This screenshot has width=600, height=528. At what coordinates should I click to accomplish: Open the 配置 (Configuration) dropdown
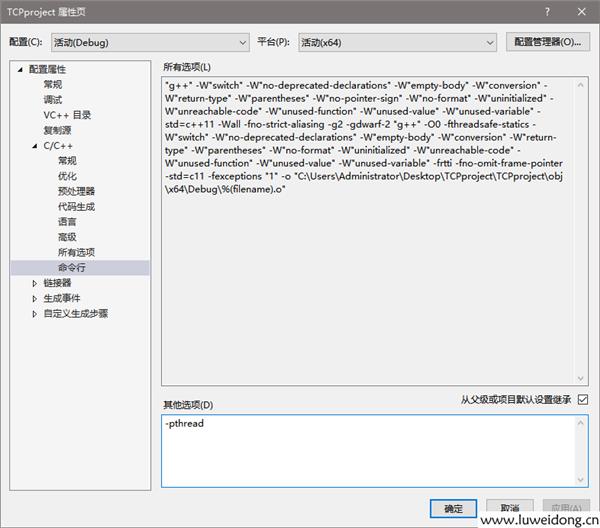tap(148, 42)
